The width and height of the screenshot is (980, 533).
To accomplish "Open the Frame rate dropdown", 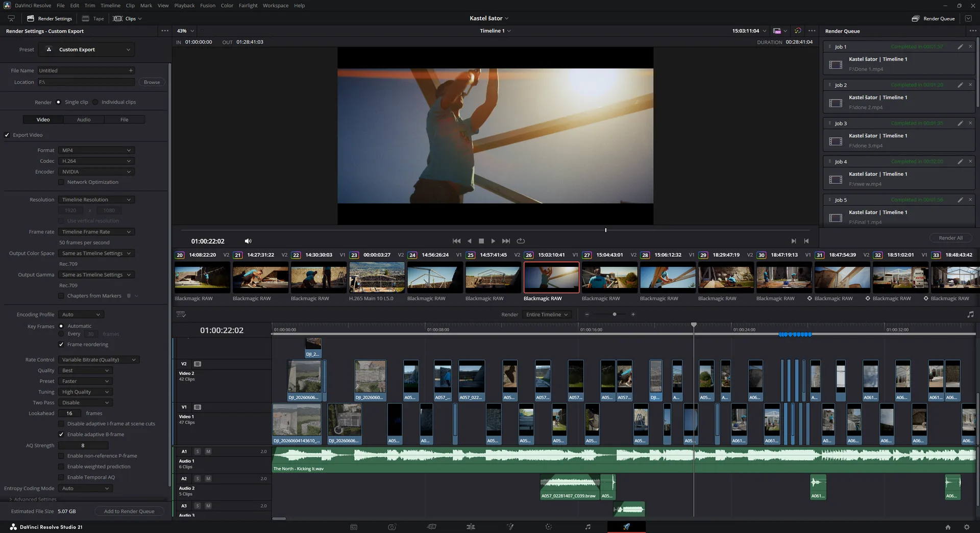I will 96,232.
